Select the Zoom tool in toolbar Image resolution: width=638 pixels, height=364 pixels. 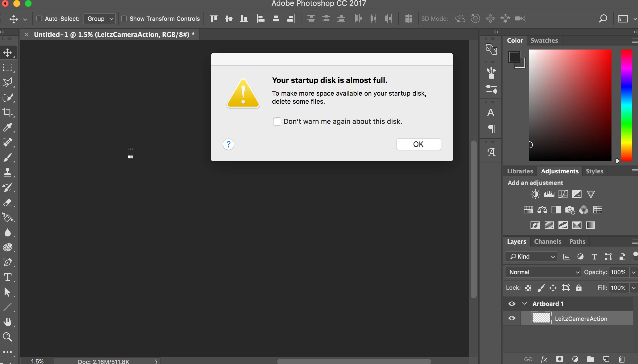pyautogui.click(x=7, y=337)
